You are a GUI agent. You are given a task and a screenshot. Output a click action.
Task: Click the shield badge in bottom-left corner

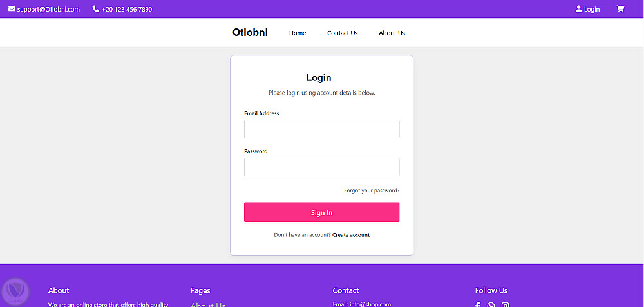(x=15, y=292)
